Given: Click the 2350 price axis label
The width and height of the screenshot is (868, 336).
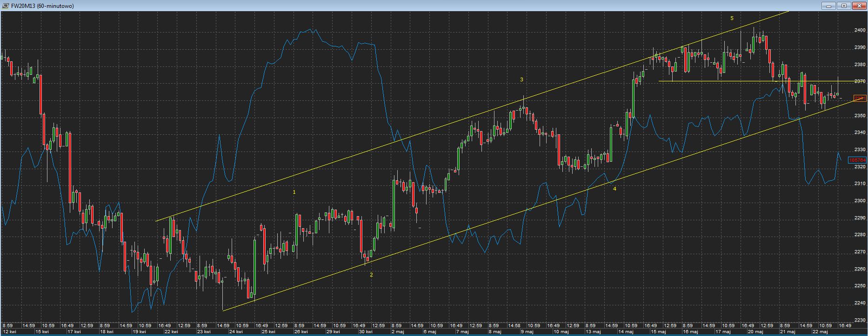Looking at the screenshot, I should pyautogui.click(x=860, y=116).
